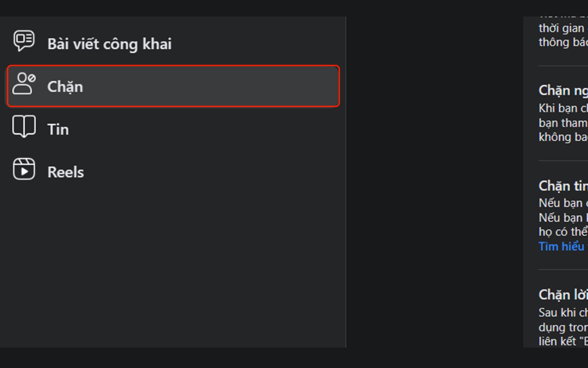Click the "Chặn ng…" section heading
This screenshot has width=588, height=368.
tap(563, 90)
